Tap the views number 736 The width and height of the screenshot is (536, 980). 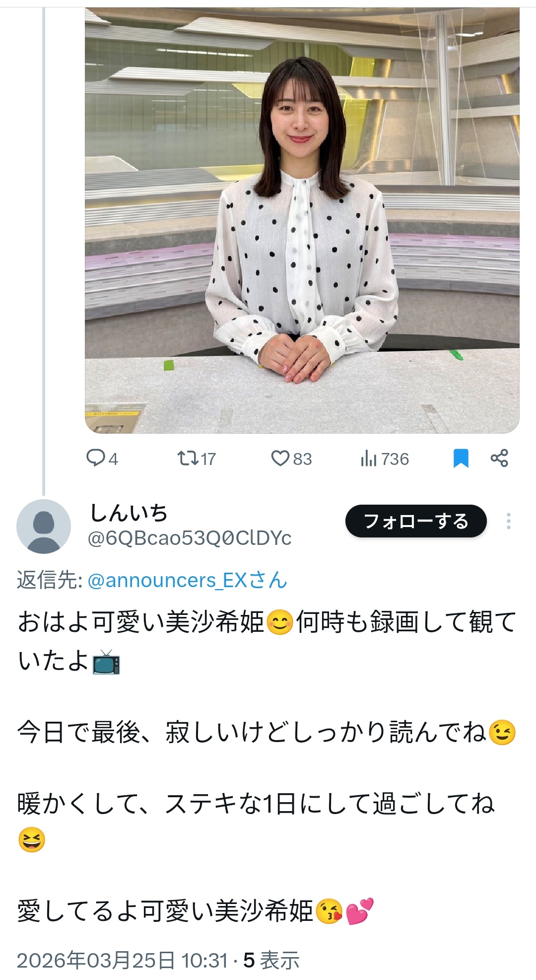[x=395, y=459]
